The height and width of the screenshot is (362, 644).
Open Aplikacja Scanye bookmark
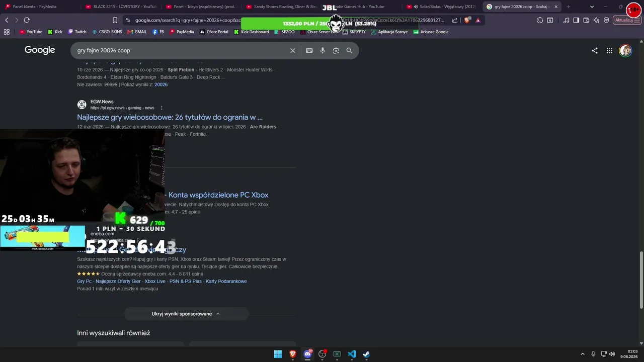coord(389,32)
